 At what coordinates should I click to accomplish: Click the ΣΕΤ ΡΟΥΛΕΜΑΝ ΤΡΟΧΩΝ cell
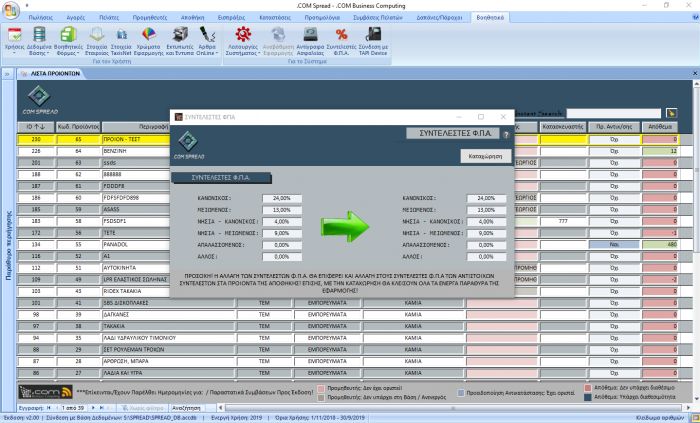pyautogui.click(x=168, y=349)
